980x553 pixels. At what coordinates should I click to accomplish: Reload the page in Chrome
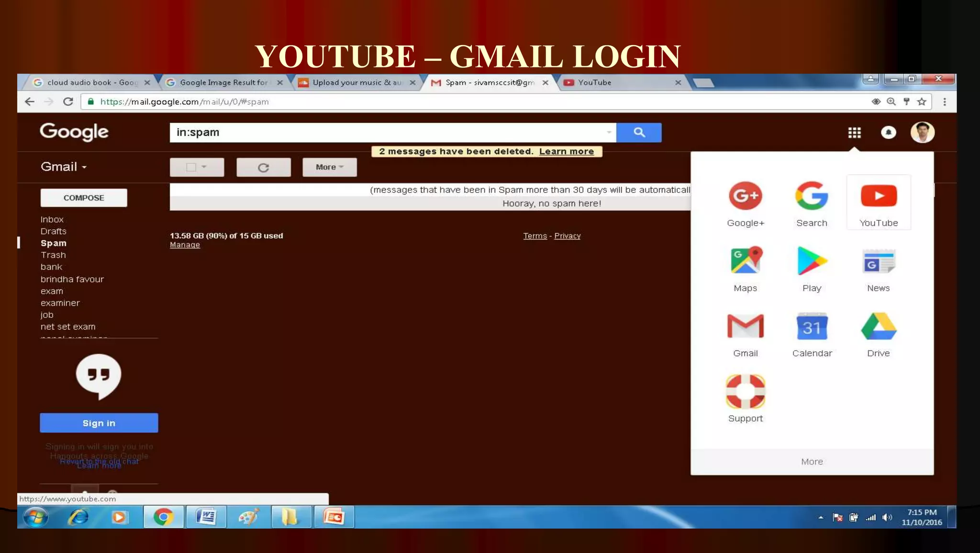click(x=68, y=102)
